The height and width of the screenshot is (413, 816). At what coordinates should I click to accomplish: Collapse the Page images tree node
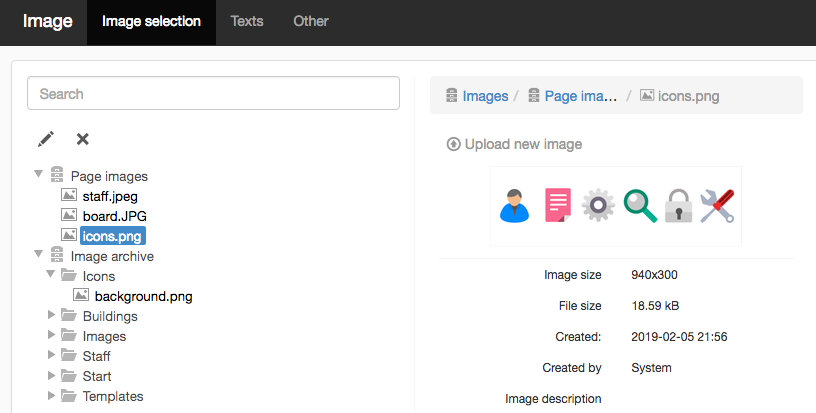click(x=39, y=174)
